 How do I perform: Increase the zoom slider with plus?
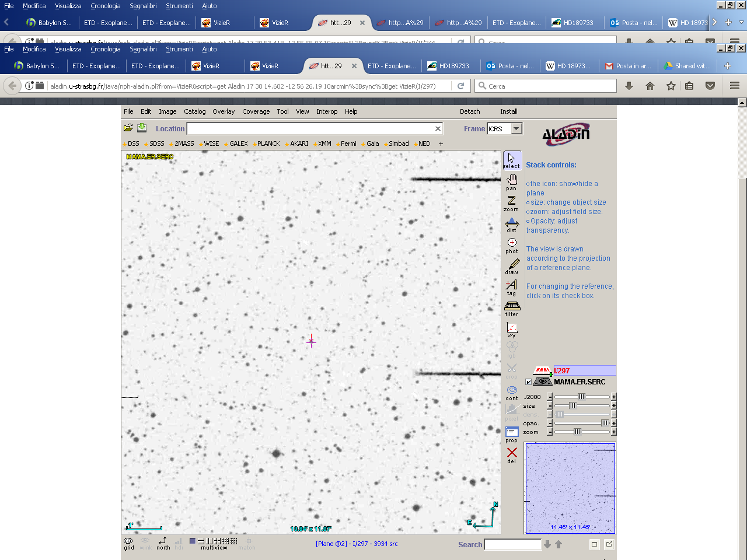click(614, 432)
